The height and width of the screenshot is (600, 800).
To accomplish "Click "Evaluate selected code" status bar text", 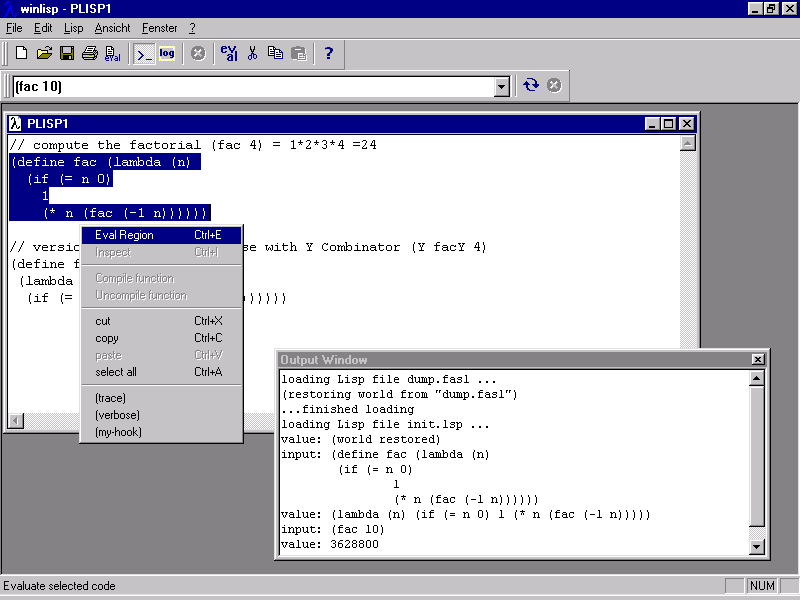I will (x=60, y=586).
